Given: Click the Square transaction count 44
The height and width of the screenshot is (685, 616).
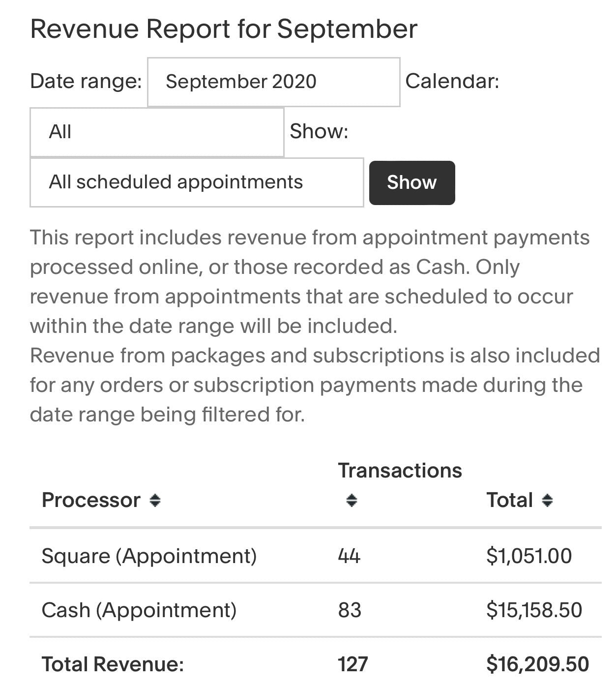Looking at the screenshot, I should pyautogui.click(x=349, y=556).
